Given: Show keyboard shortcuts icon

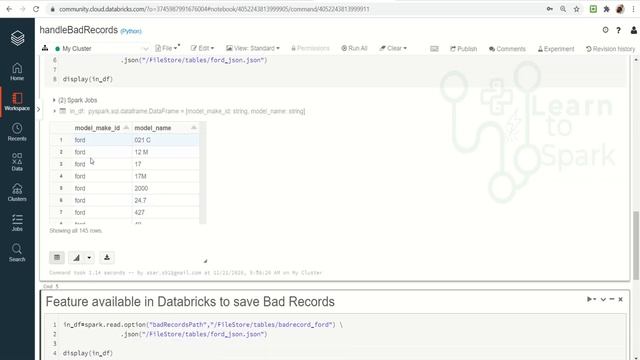Looking at the screenshot, I should (x=434, y=49).
